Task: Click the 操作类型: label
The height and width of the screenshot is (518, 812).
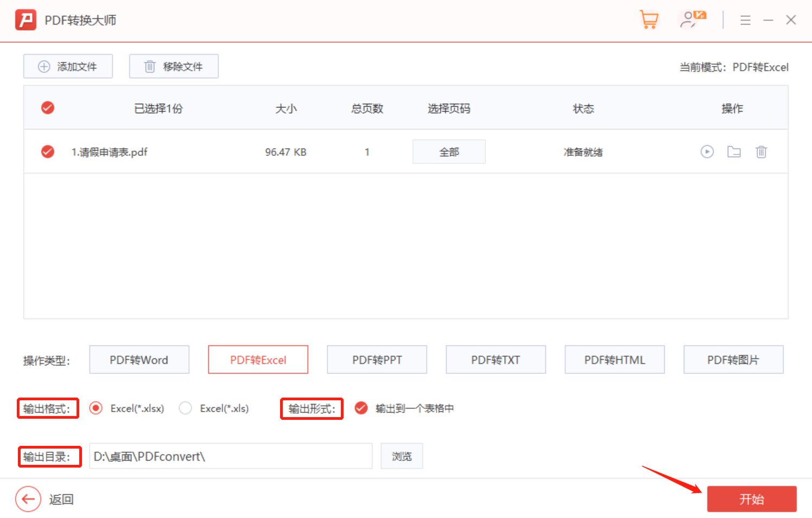Action: point(47,361)
